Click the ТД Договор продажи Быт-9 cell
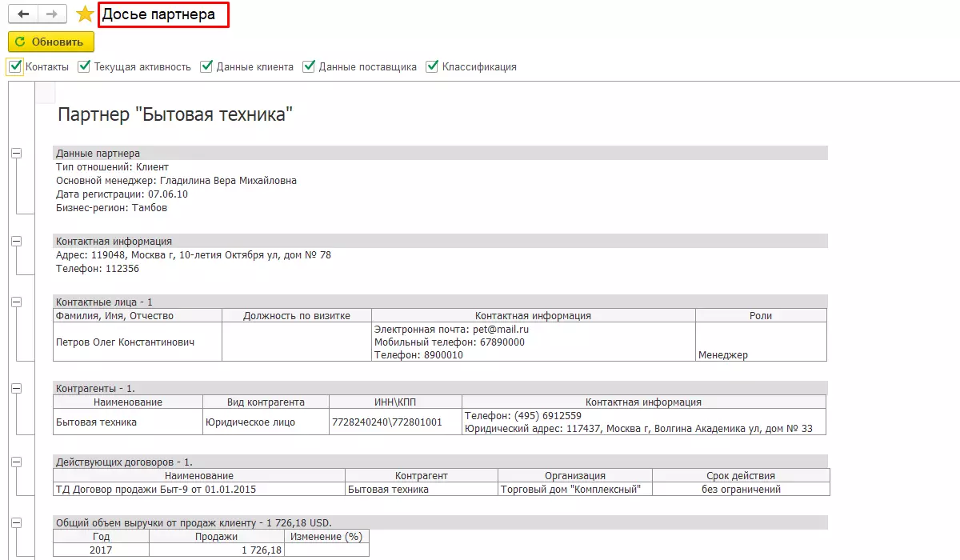The width and height of the screenshot is (960, 560). point(199,489)
